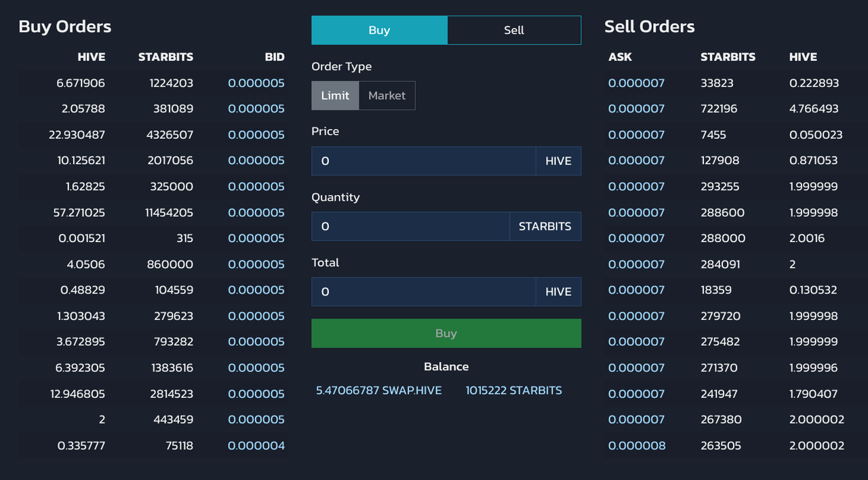Click the STARBITS suffix beside Quantity field

click(x=545, y=226)
